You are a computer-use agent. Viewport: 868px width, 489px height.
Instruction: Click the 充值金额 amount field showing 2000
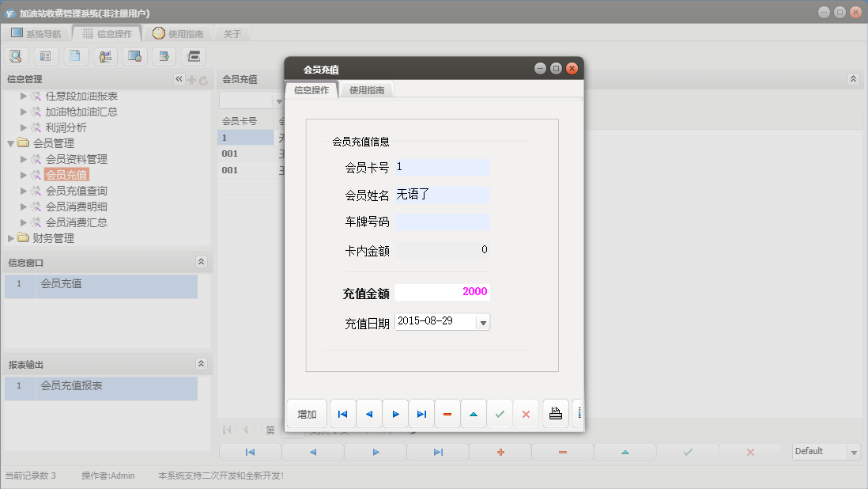(443, 291)
